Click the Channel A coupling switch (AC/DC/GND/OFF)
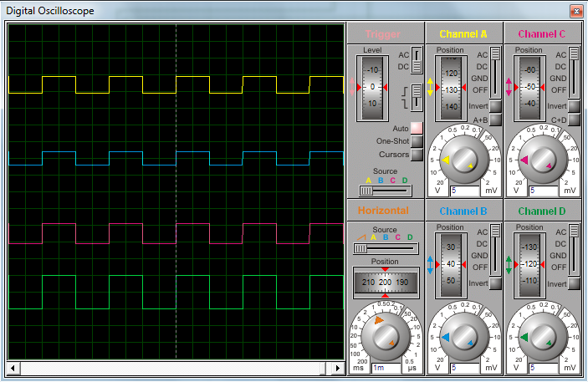This screenshot has height=382, width=588. pyautogui.click(x=495, y=72)
